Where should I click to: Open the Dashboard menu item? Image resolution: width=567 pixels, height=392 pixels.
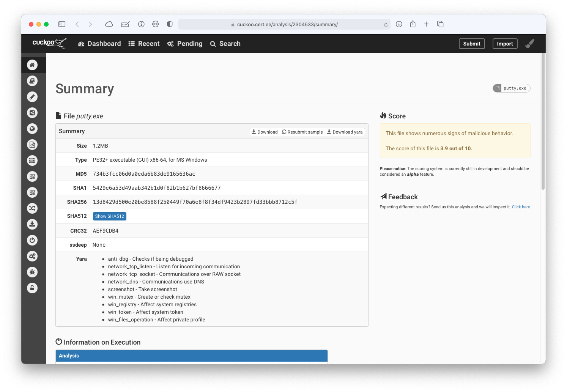99,44
